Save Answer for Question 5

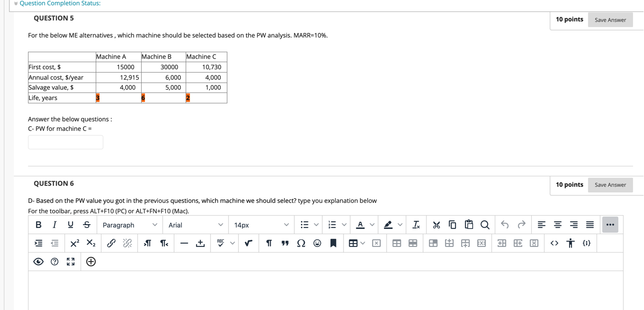click(x=610, y=20)
